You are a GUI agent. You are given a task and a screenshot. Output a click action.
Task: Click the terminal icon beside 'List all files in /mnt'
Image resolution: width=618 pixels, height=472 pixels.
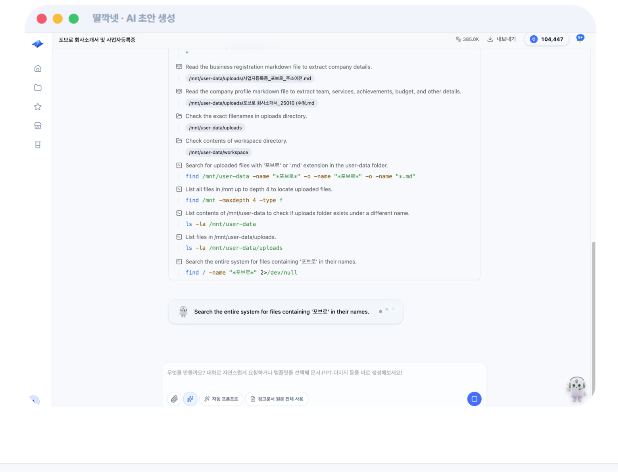179,189
